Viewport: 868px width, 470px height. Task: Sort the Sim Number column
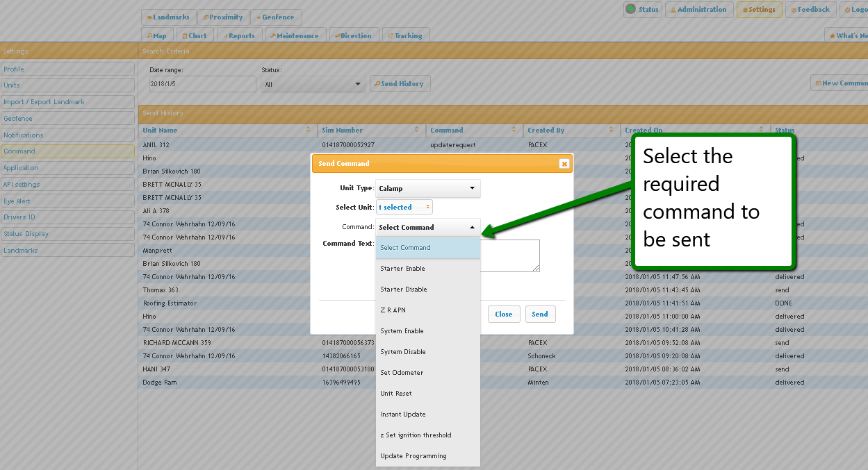pyautogui.click(x=416, y=131)
